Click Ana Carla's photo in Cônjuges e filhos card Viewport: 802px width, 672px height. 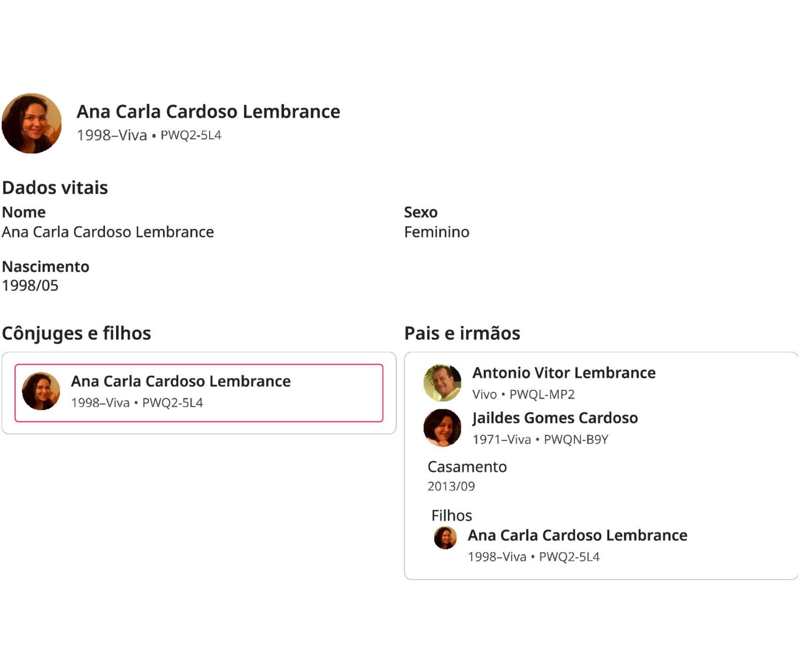pyautogui.click(x=41, y=391)
